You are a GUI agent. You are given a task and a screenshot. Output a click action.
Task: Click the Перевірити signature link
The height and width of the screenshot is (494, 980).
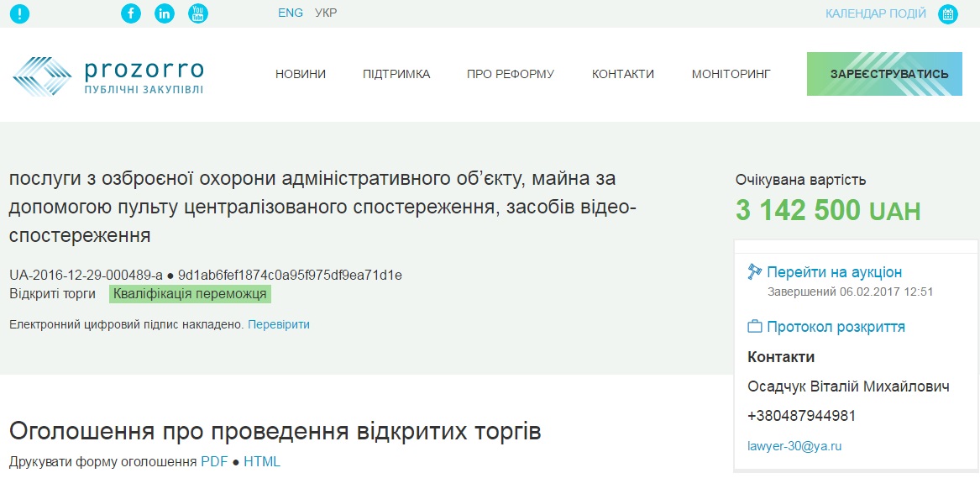(x=279, y=324)
